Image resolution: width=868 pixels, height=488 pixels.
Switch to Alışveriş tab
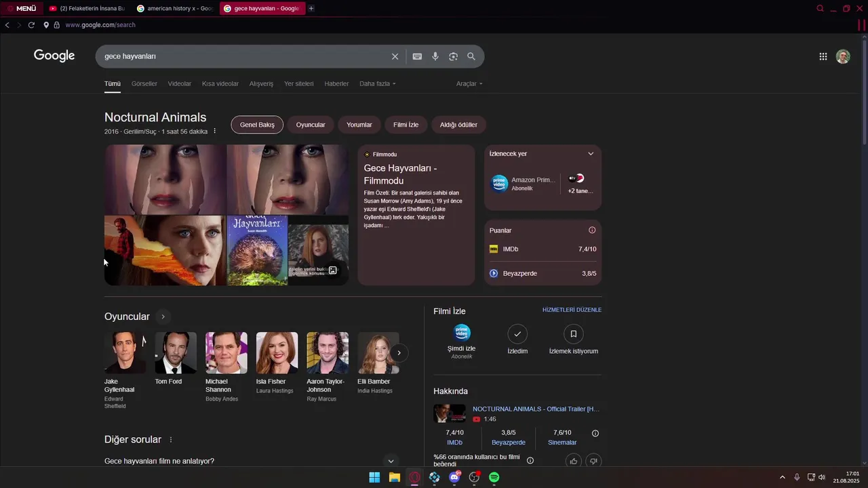click(x=261, y=83)
